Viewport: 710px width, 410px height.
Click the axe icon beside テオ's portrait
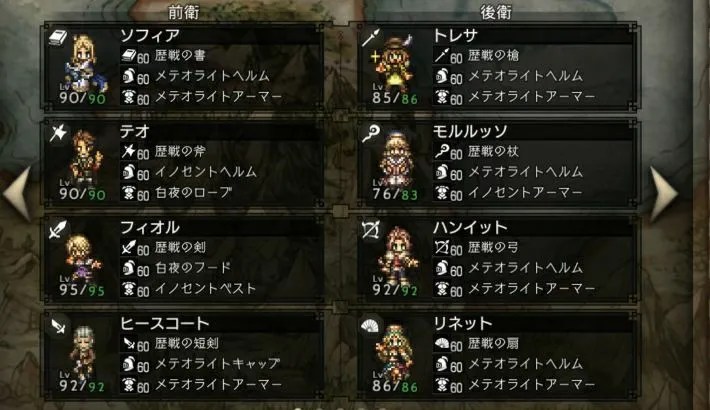coord(58,133)
